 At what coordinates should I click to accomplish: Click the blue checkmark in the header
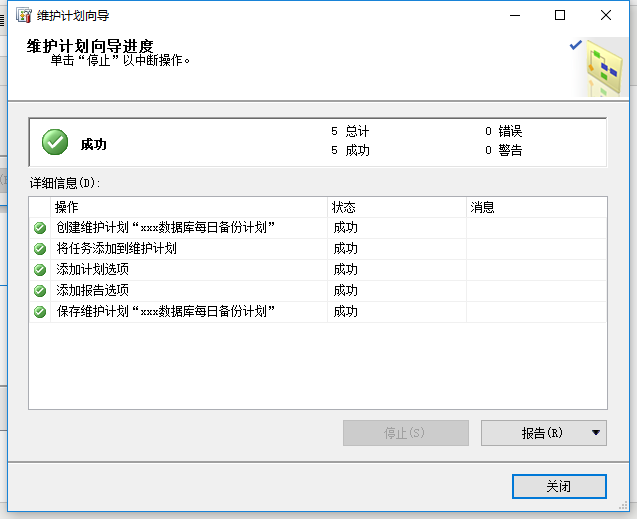576,45
